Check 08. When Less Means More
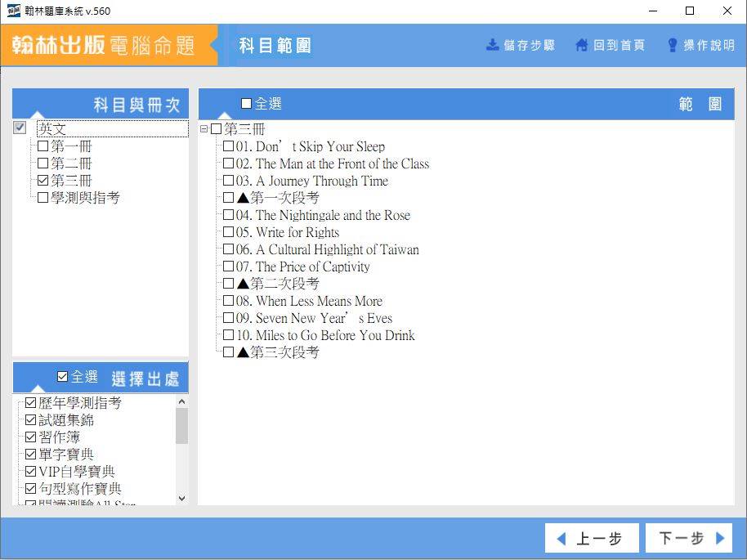The width and height of the screenshot is (747, 560). click(229, 300)
